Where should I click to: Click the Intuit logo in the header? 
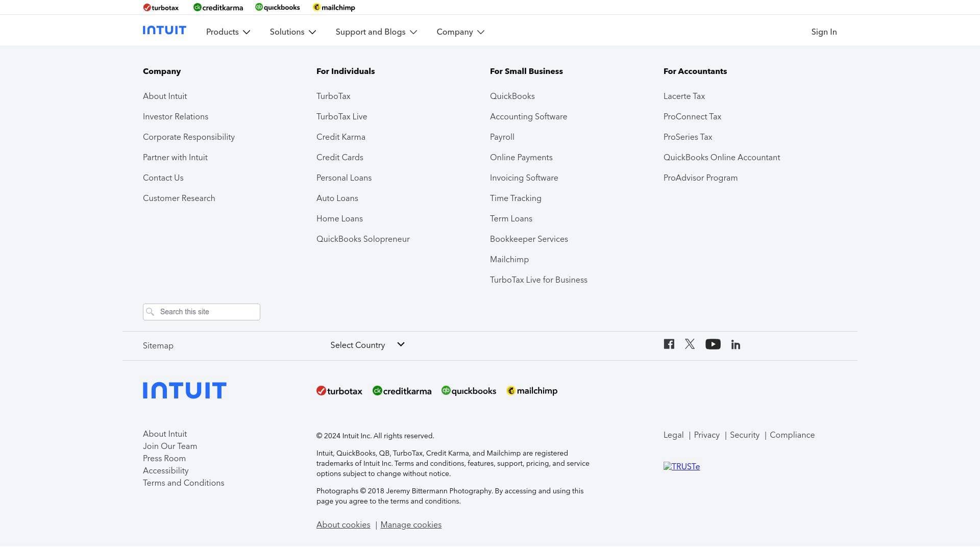click(x=164, y=30)
